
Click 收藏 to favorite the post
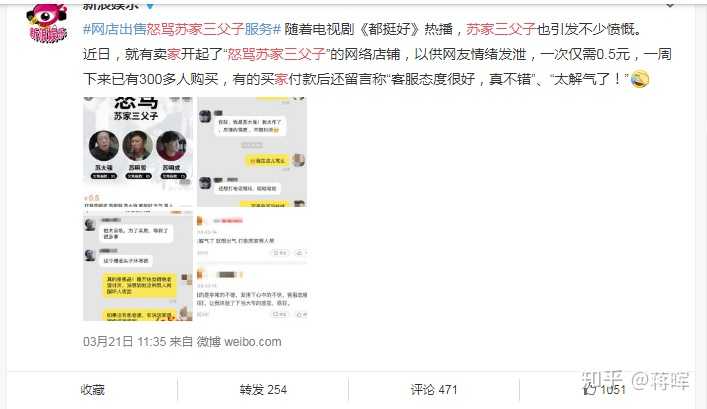coord(92,390)
